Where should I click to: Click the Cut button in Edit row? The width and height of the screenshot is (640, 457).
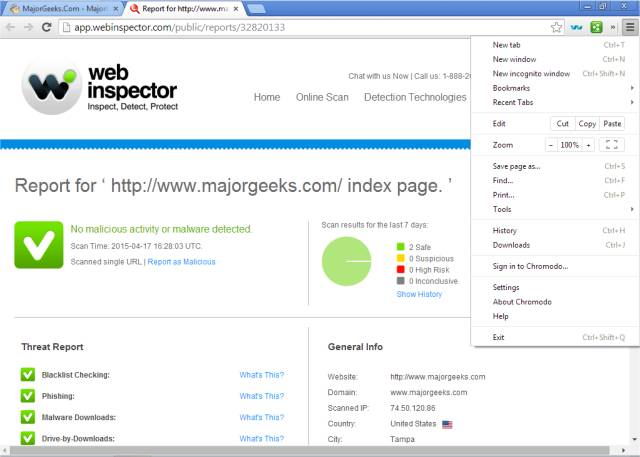point(562,123)
